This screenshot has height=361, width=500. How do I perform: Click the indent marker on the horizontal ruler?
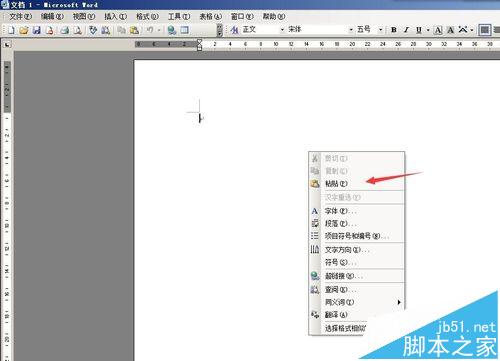tap(199, 44)
